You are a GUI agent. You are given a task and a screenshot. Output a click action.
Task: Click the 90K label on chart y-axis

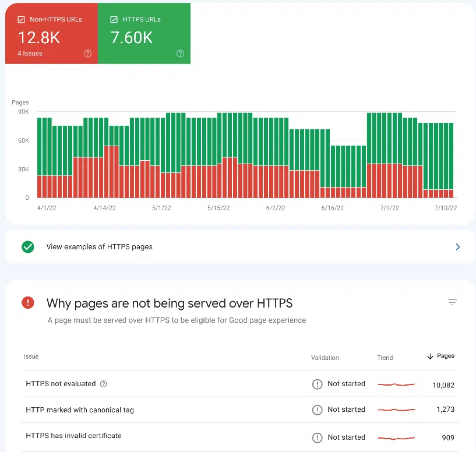coord(23,112)
